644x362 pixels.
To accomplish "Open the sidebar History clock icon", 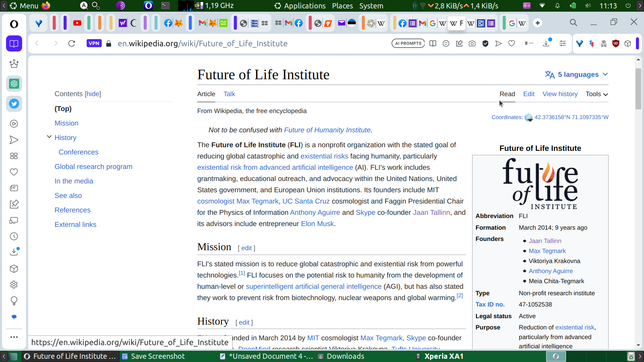I will coord(14,237).
